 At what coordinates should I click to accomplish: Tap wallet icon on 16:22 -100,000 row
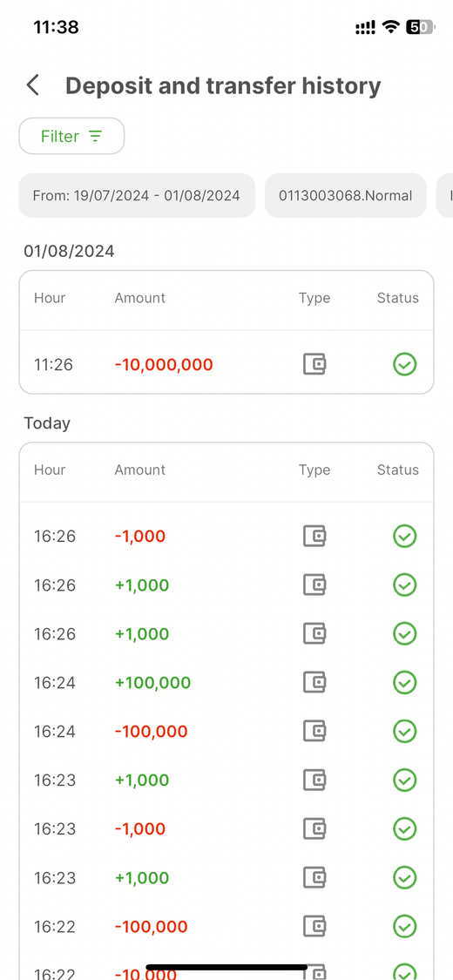[314, 926]
